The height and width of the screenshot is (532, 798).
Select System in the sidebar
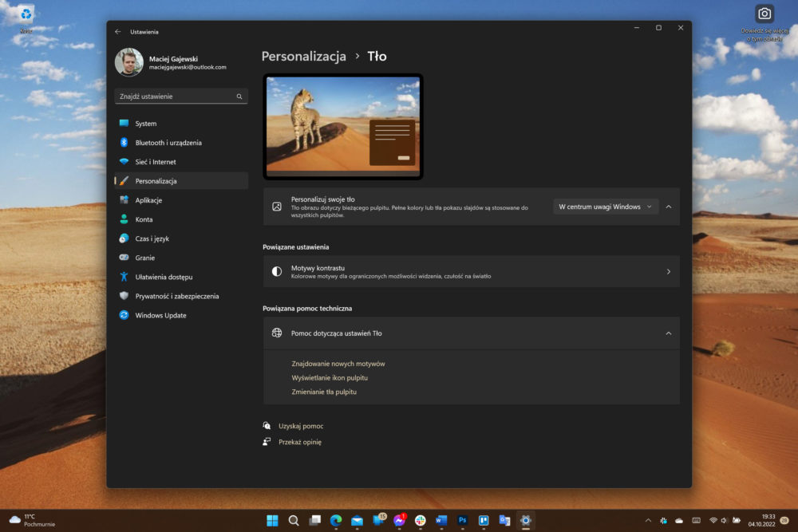181,124
